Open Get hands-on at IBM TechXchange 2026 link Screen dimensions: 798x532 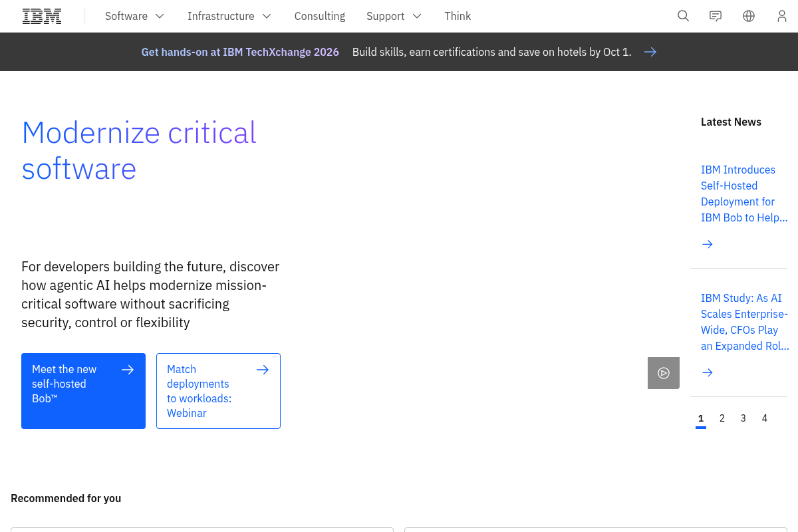pyautogui.click(x=240, y=52)
